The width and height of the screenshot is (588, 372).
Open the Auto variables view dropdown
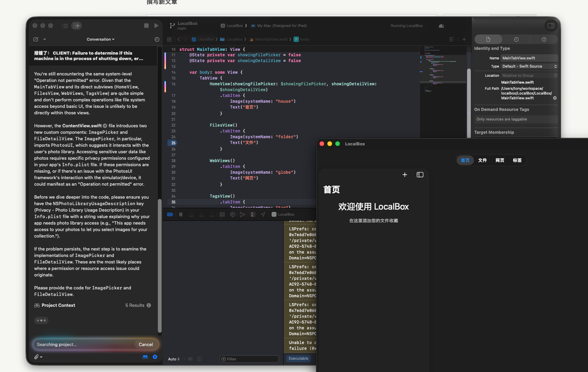click(x=174, y=359)
